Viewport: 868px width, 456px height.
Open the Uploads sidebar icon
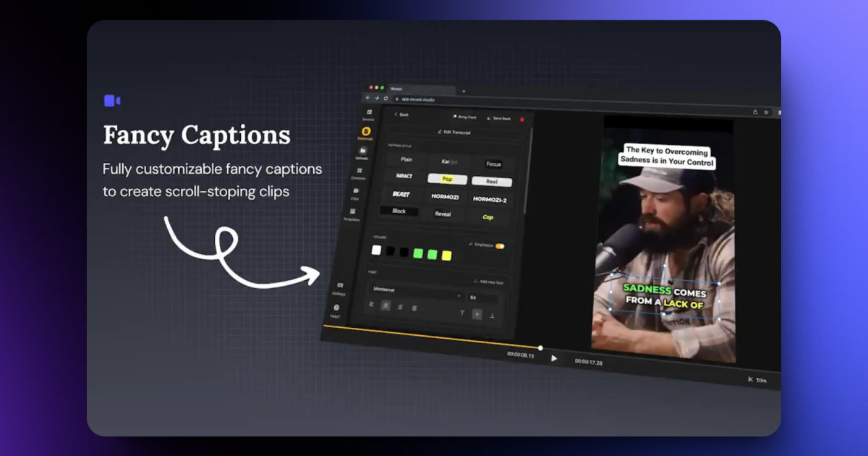[362, 153]
